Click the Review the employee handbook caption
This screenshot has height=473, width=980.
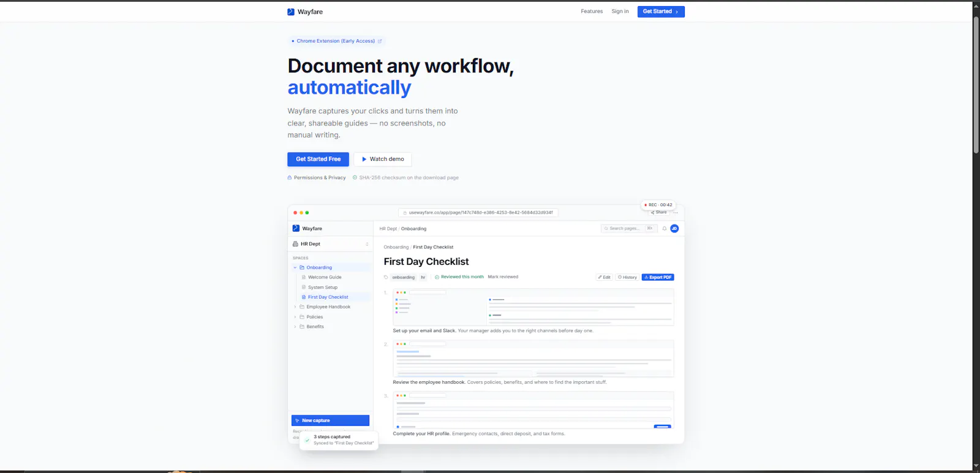pyautogui.click(x=500, y=382)
